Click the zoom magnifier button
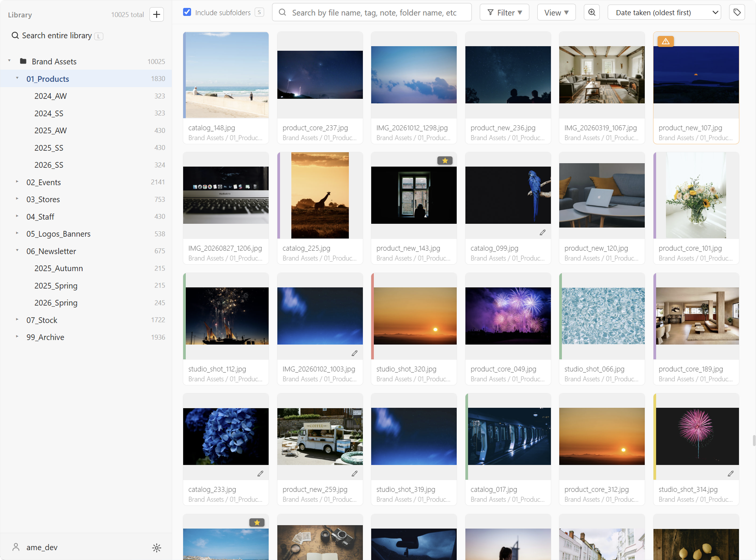 pyautogui.click(x=592, y=12)
